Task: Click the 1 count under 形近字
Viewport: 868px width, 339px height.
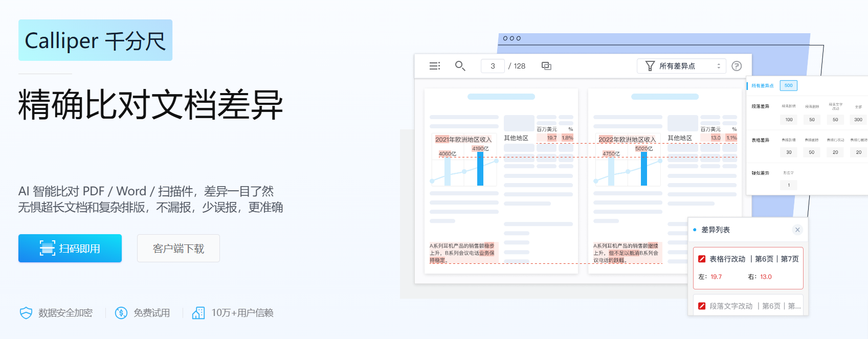Action: tap(789, 185)
